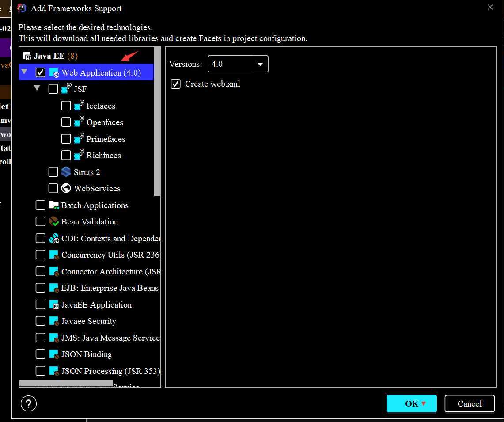Click the Primefaces icon
This screenshot has height=422, width=504.
coord(79,138)
